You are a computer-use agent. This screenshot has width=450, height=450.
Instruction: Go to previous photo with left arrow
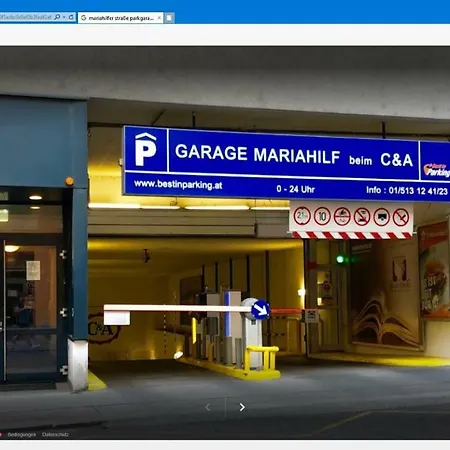coord(208,407)
